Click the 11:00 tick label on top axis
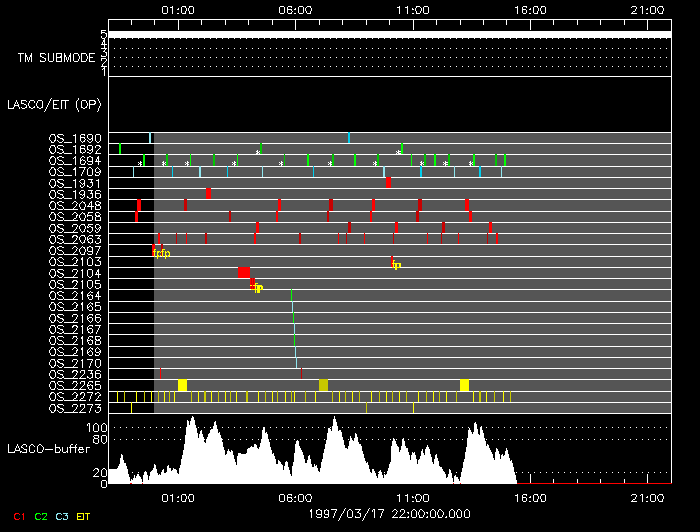The width and height of the screenshot is (700, 532). pos(411,9)
